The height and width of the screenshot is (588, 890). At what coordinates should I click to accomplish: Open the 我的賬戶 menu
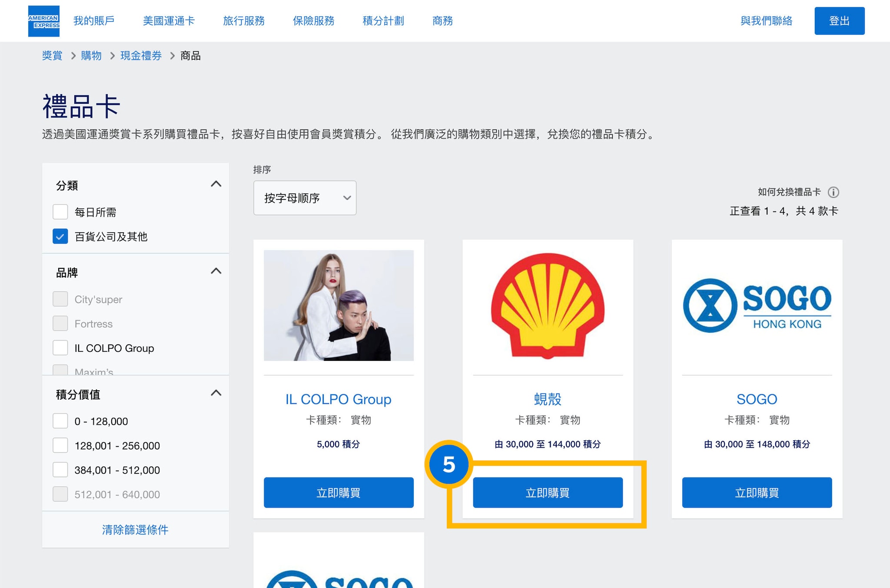[94, 21]
